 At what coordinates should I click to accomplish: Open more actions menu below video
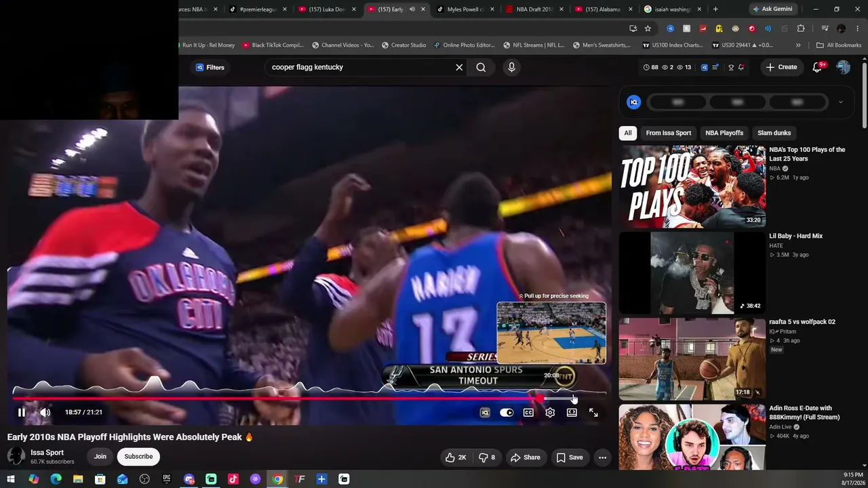[602, 457]
